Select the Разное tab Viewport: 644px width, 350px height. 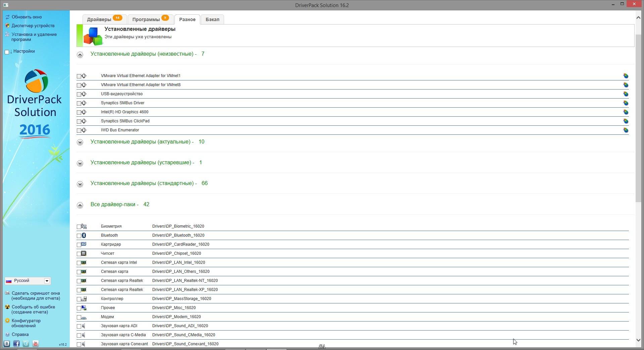pyautogui.click(x=187, y=19)
